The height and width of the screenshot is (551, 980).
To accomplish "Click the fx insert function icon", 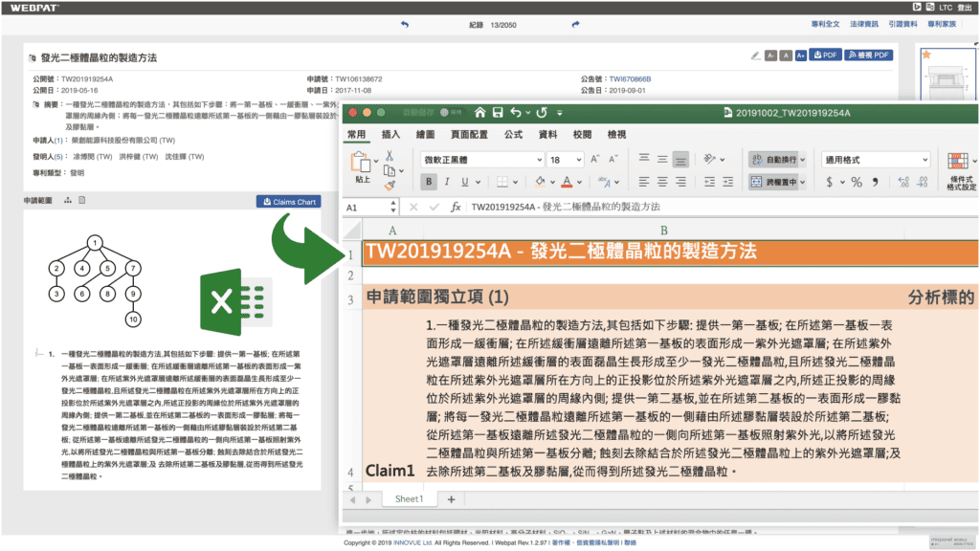I will [x=456, y=207].
